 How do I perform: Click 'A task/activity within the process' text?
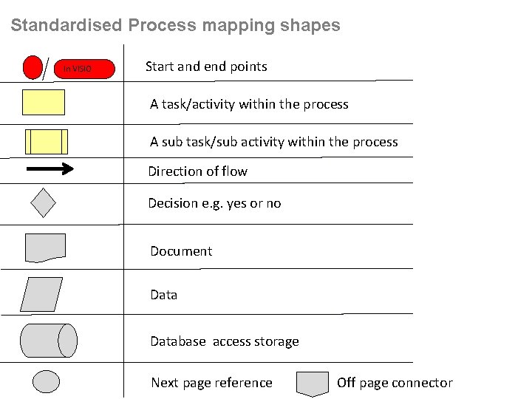click(x=249, y=104)
